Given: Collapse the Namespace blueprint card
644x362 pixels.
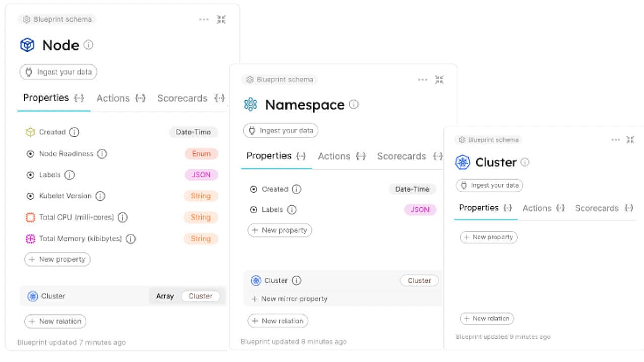Looking at the screenshot, I should click(439, 80).
